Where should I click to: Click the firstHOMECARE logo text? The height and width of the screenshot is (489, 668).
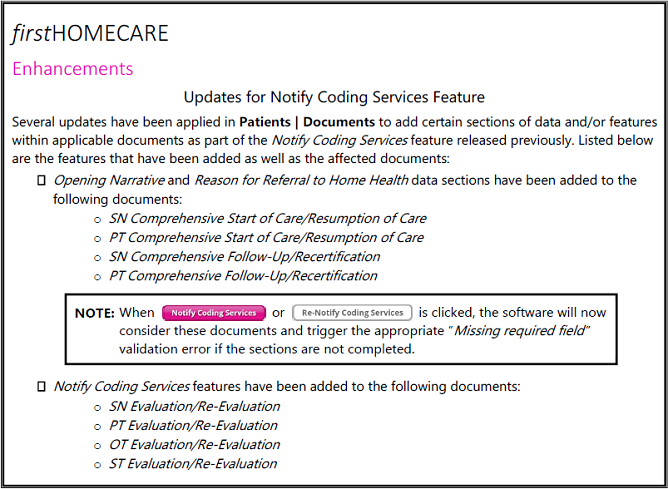click(90, 34)
